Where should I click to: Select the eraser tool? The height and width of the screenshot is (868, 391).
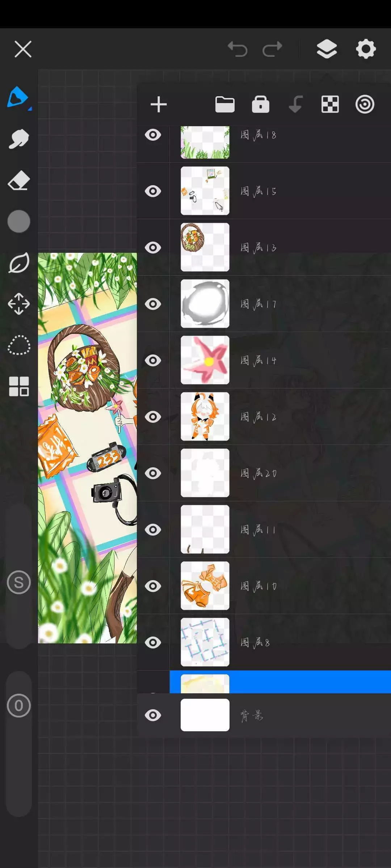pyautogui.click(x=18, y=180)
